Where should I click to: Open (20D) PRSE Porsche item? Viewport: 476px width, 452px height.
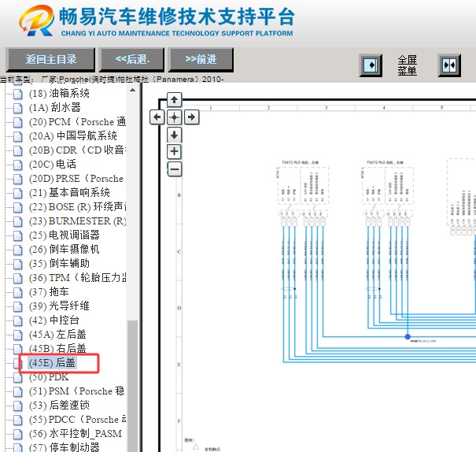[x=76, y=178]
